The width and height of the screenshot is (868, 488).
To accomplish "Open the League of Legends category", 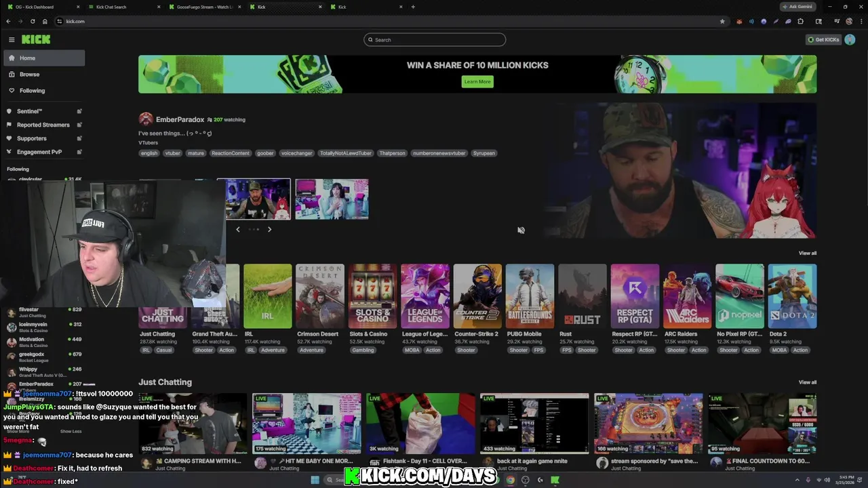I will point(425,296).
